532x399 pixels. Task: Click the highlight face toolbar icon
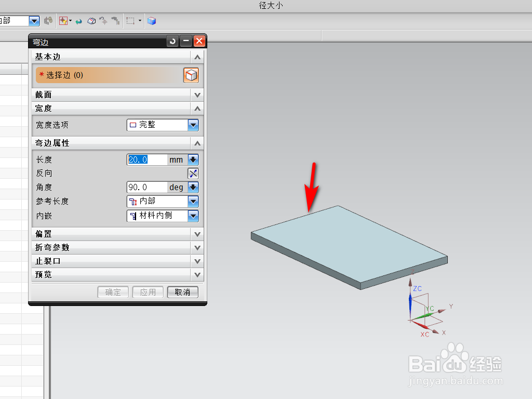(91, 21)
